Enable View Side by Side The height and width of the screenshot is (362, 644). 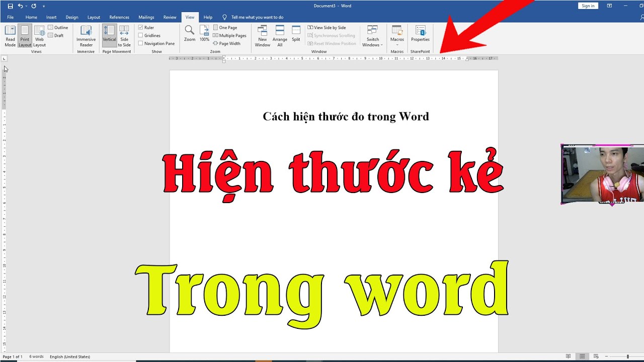pos(327,28)
